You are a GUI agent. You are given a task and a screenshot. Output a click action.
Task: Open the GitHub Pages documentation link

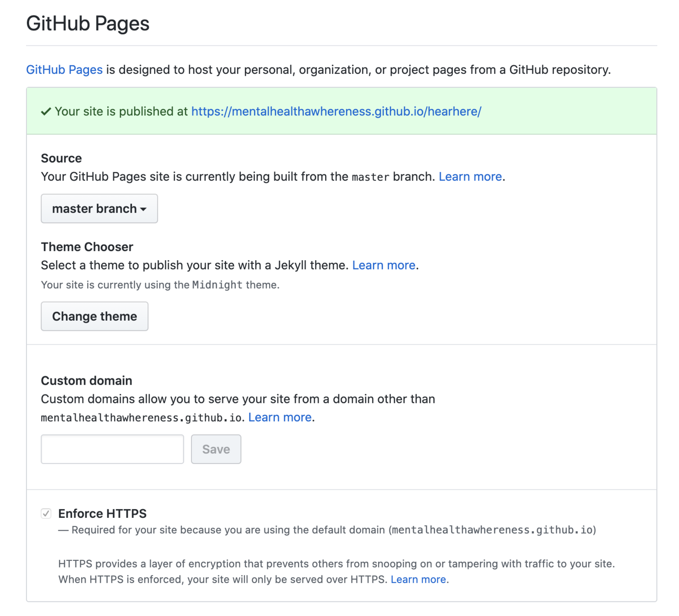click(x=64, y=70)
